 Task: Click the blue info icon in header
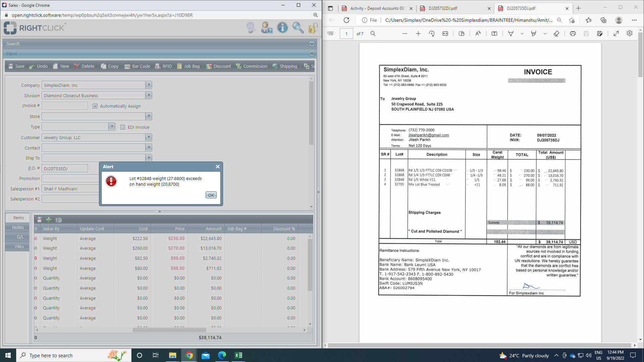[282, 27]
